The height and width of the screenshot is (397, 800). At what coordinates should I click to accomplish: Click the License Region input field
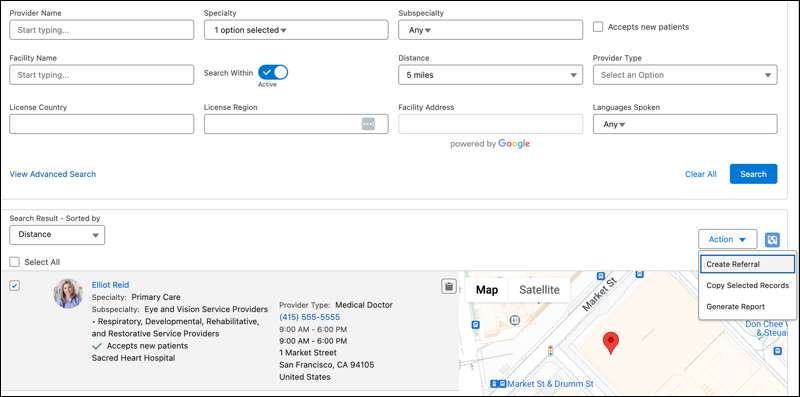[x=296, y=124]
